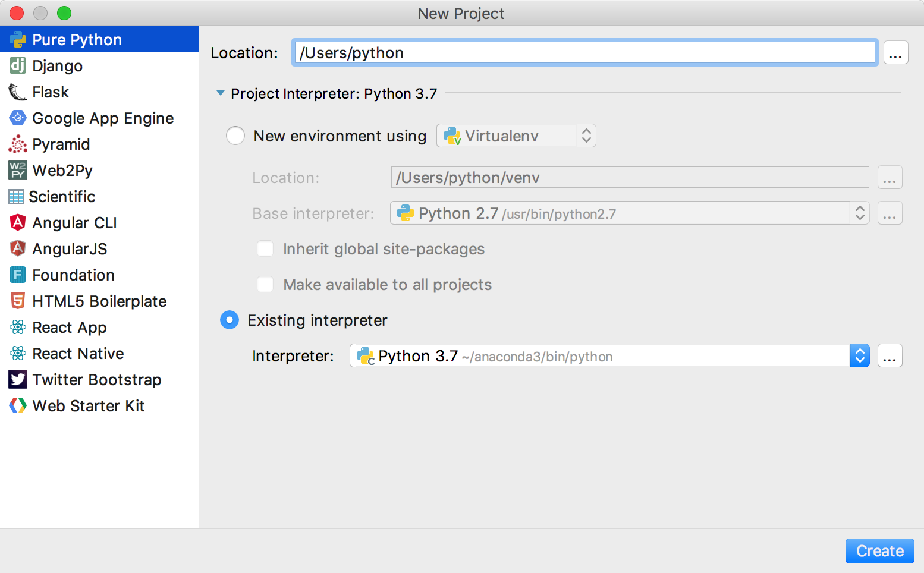924x573 pixels.
Task: Select the Existing interpreter radio button
Action: click(230, 320)
